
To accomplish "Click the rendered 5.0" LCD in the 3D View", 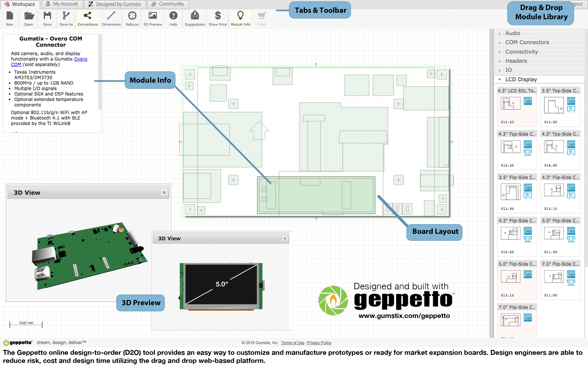I will tap(221, 286).
